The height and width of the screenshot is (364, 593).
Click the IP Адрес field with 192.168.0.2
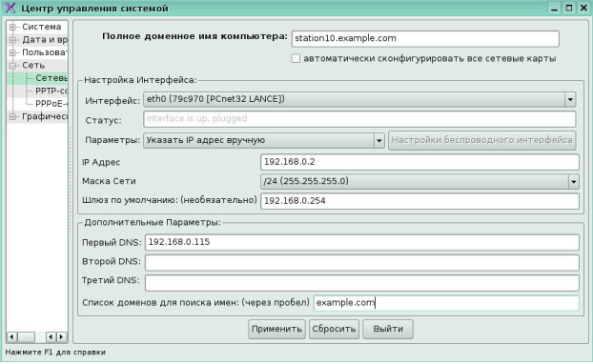tap(419, 162)
